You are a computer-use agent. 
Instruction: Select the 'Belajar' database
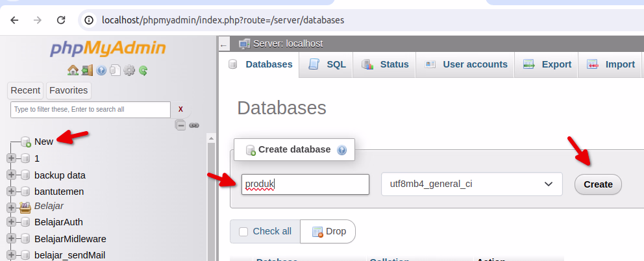[x=49, y=206]
